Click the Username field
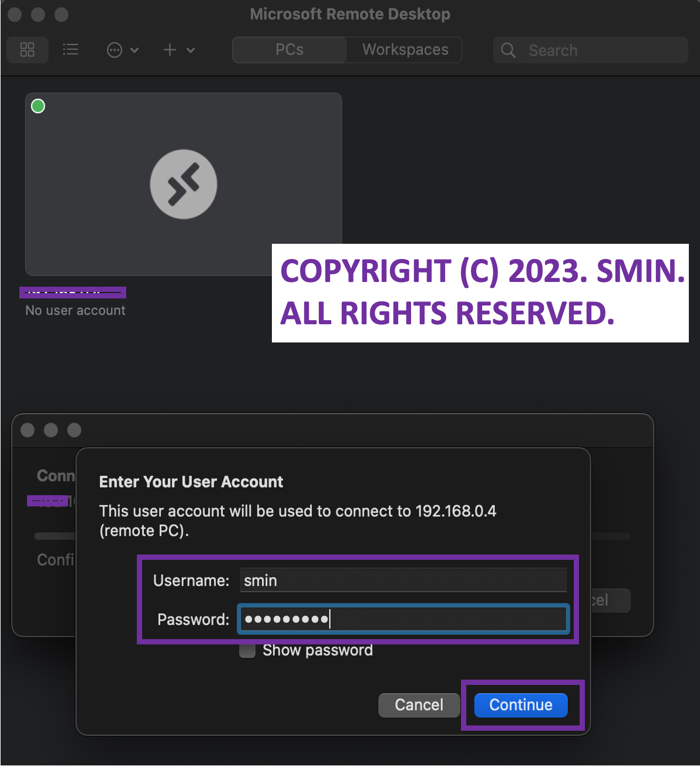Screen dimensions: 700x766 tap(403, 580)
